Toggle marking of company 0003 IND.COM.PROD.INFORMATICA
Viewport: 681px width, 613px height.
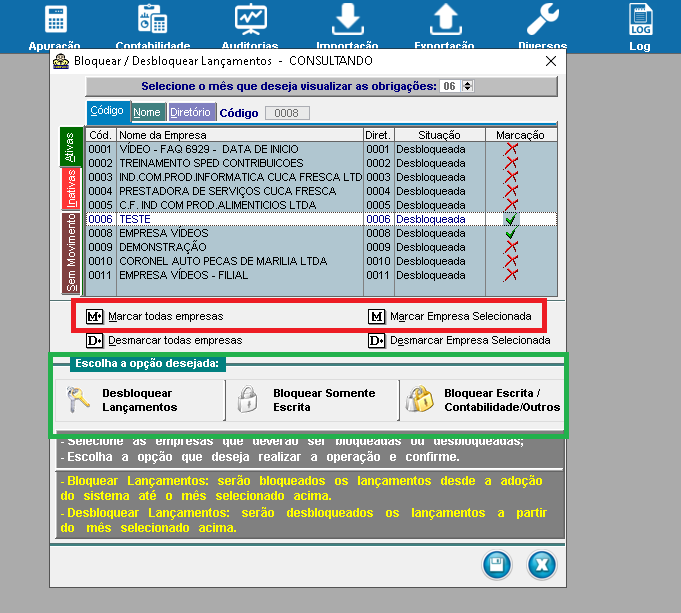pos(511,177)
